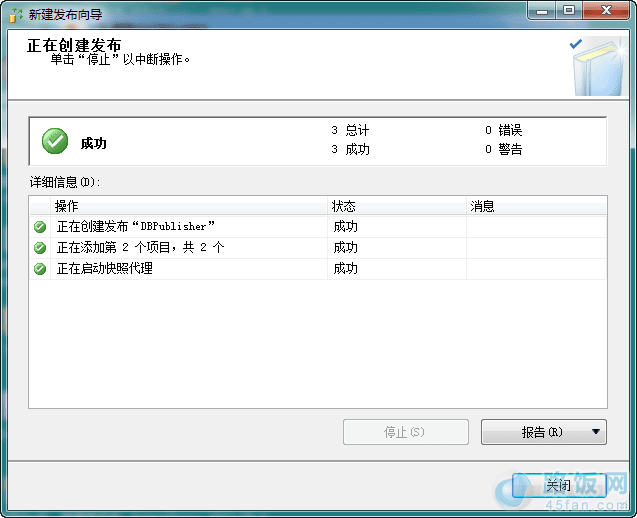Click the 0 错误 summary text

503,130
